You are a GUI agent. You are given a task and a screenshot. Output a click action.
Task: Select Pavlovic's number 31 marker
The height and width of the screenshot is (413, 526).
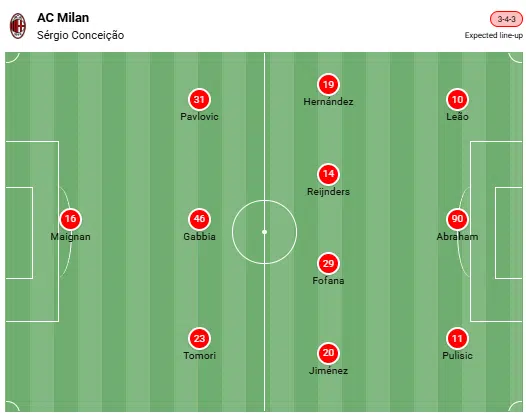click(x=199, y=99)
